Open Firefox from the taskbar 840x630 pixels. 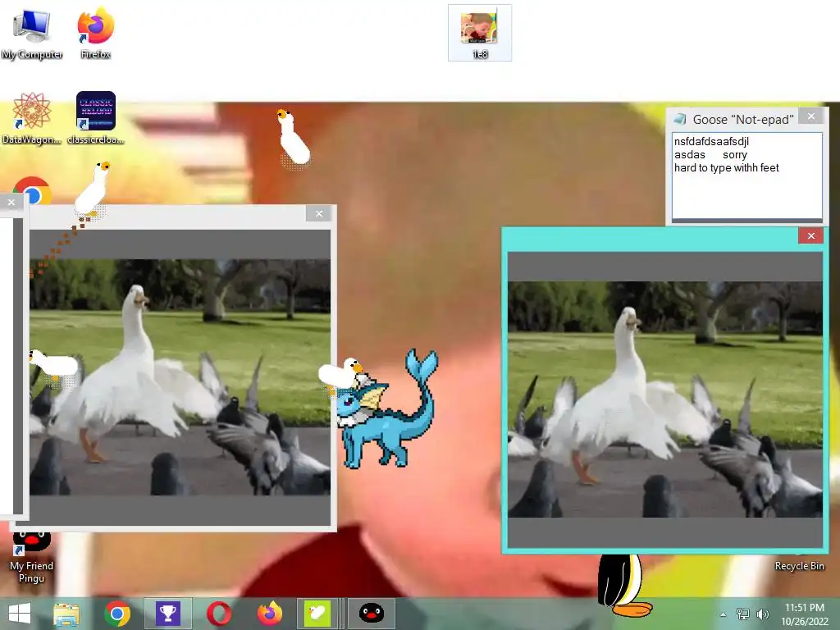[270, 614]
